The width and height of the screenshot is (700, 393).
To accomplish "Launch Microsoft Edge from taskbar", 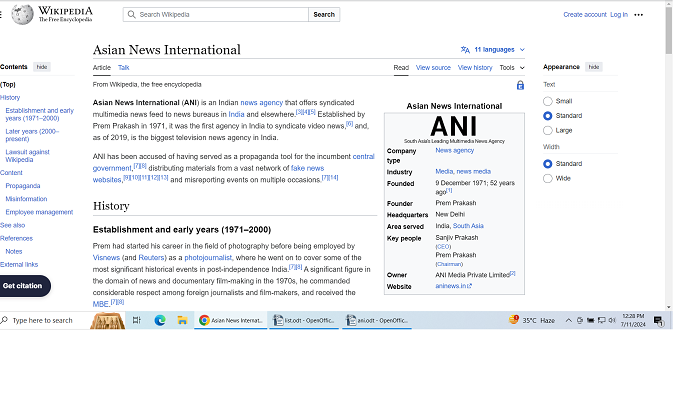I will 160,320.
